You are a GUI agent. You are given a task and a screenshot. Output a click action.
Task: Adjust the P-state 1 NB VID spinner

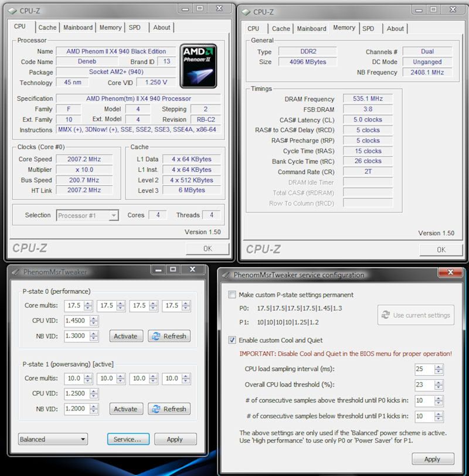(94, 409)
